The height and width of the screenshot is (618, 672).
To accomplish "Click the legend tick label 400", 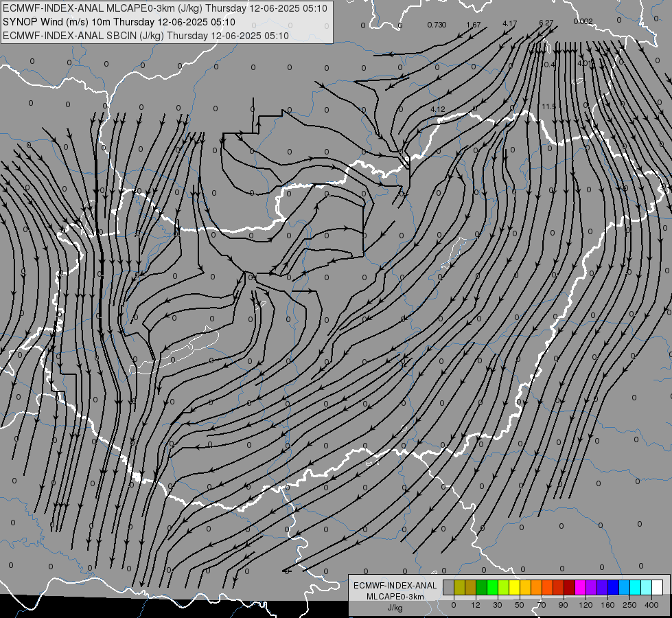I will pyautogui.click(x=651, y=605).
